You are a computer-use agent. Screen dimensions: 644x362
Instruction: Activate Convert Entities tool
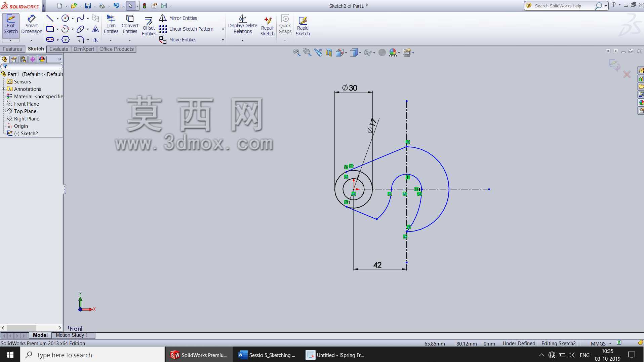(x=130, y=24)
